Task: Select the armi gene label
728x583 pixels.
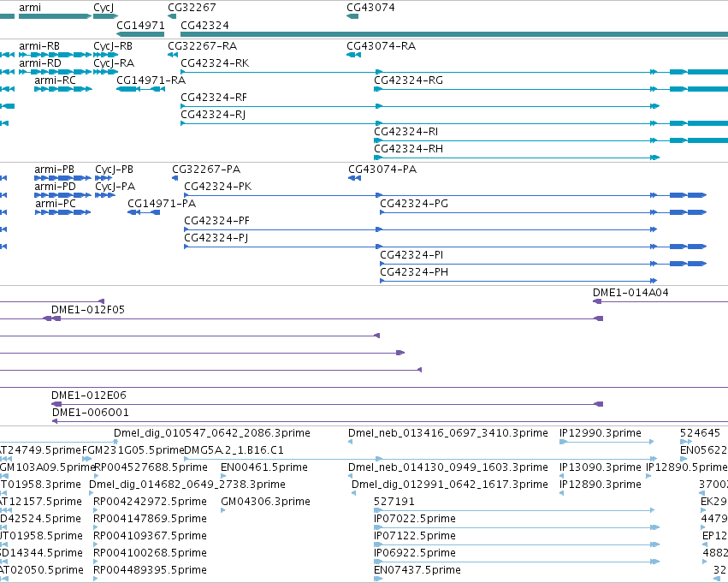Action: pos(30,8)
